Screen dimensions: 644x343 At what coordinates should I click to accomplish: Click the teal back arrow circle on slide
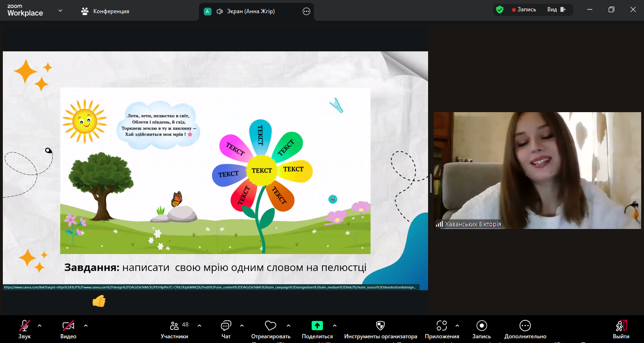333,199
